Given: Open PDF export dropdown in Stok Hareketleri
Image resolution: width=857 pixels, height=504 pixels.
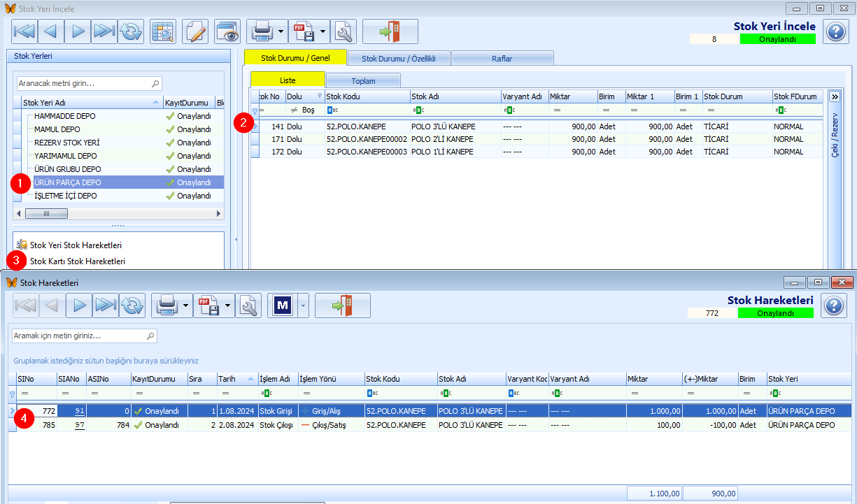Looking at the screenshot, I should [x=227, y=305].
